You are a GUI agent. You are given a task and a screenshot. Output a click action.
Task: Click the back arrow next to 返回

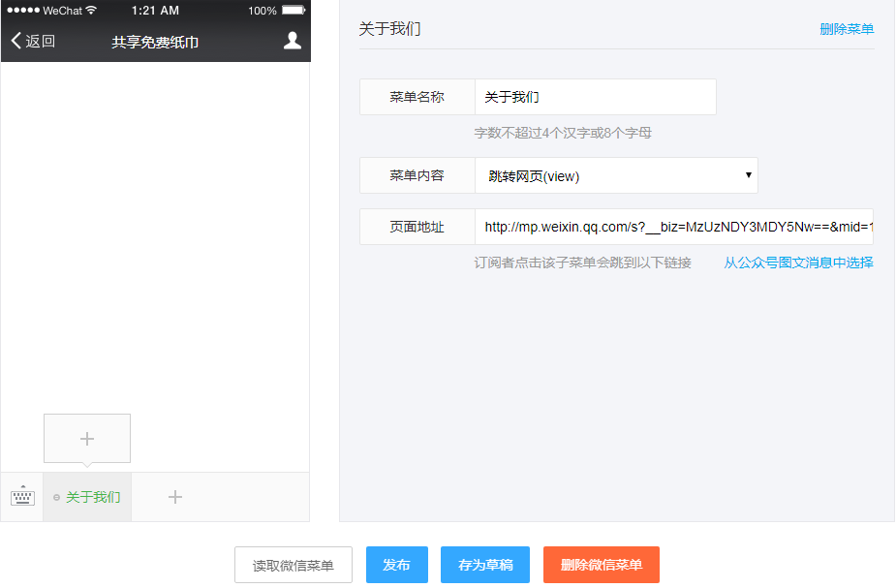click(14, 41)
